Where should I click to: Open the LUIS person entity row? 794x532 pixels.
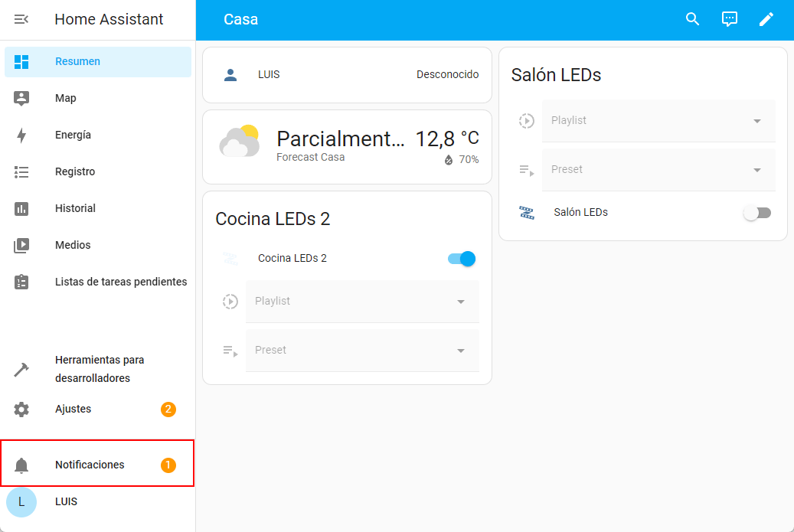click(347, 75)
